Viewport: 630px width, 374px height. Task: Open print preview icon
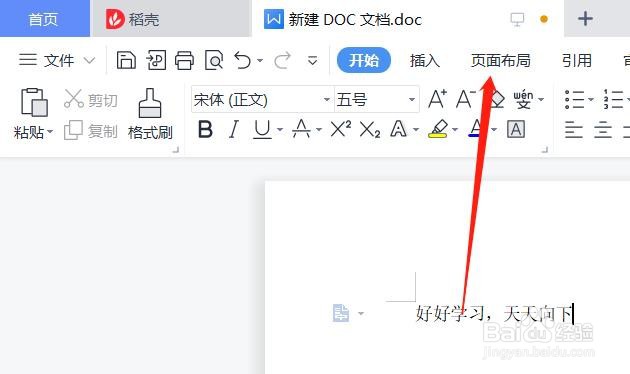(x=214, y=61)
